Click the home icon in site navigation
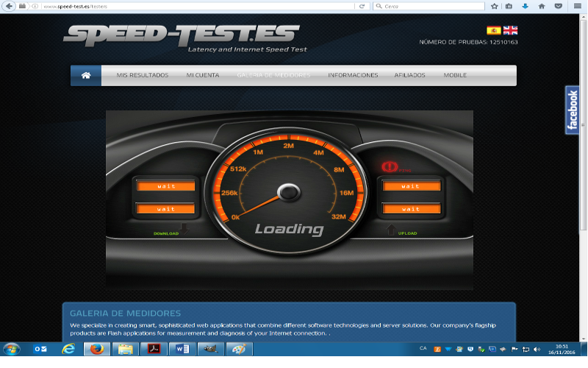 pyautogui.click(x=86, y=75)
